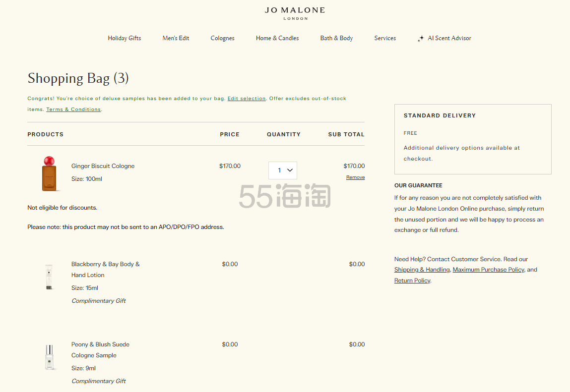Viewport: 570px width, 392px height.
Task: Open the Ginger Biscuit Cologne bottle thumbnail
Action: (x=49, y=173)
